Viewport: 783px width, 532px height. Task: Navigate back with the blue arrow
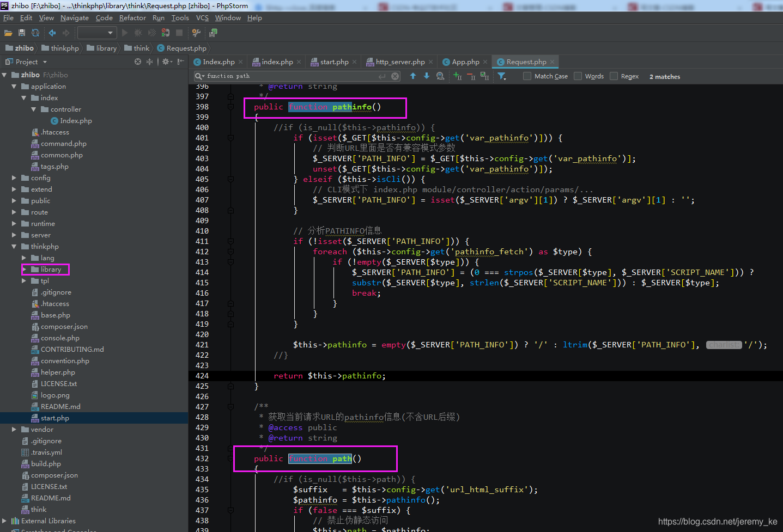[x=52, y=33]
